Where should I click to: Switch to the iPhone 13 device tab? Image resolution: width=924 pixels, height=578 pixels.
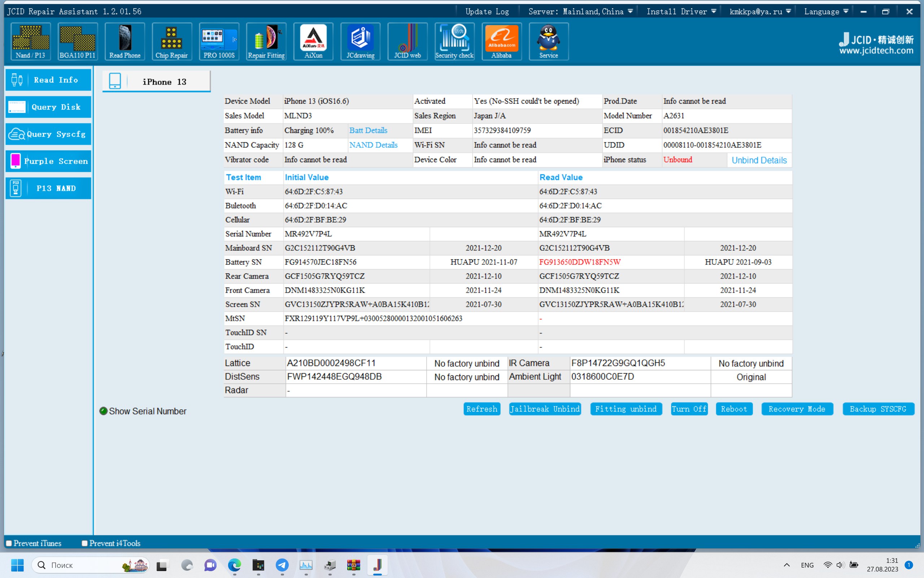click(x=157, y=81)
